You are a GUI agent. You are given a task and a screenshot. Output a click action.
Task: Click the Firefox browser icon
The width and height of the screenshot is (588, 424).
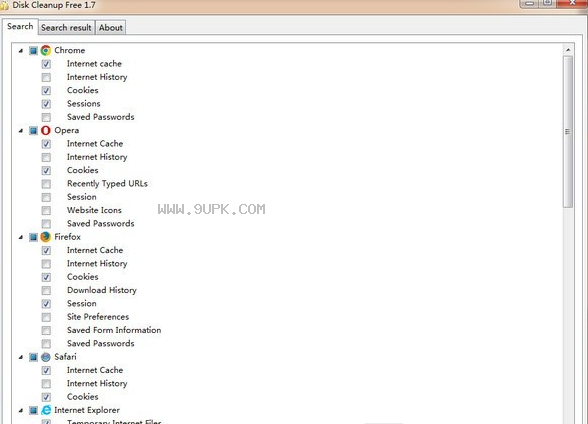pyautogui.click(x=46, y=237)
